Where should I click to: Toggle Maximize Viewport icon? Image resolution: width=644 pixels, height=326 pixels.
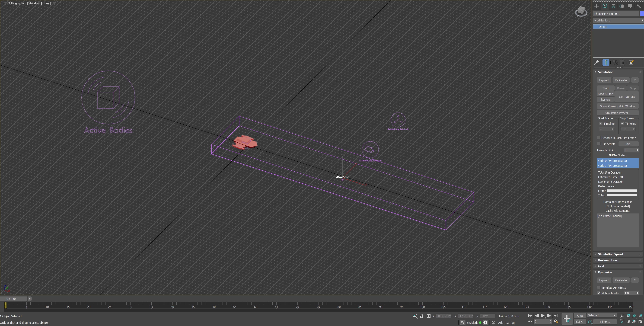point(640,321)
